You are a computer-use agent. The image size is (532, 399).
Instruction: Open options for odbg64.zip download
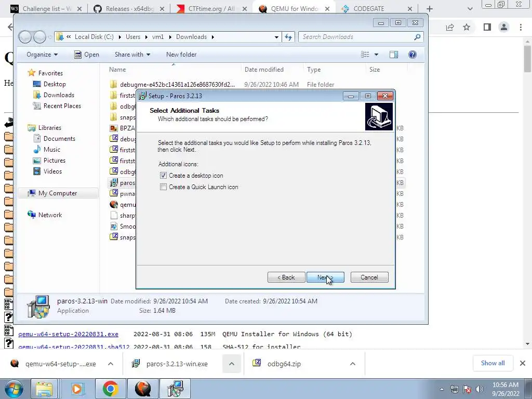tap(353, 364)
